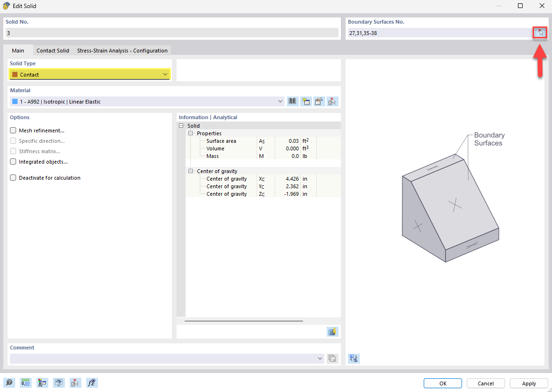This screenshot has width=552, height=392.
Task: Open unit and decimal places settings
Action: [25, 383]
